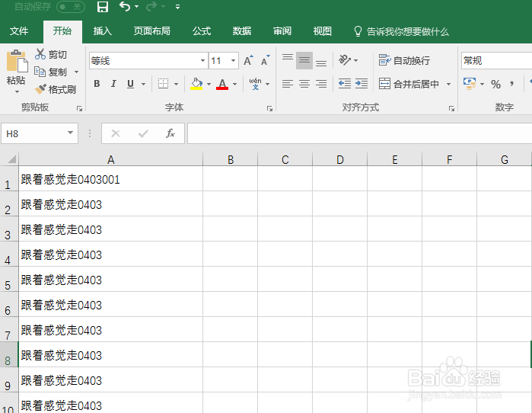
Task: Click the Save icon in title bar
Action: [103, 6]
